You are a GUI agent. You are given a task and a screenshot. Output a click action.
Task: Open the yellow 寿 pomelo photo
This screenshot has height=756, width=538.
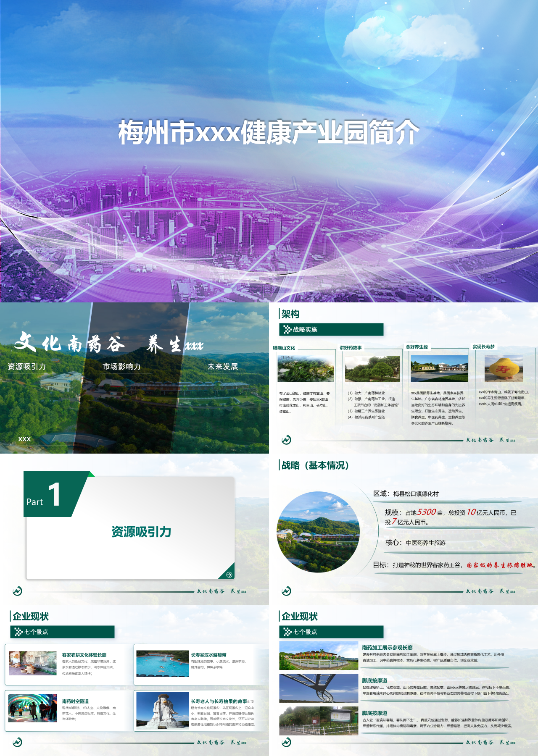pyautogui.click(x=504, y=368)
